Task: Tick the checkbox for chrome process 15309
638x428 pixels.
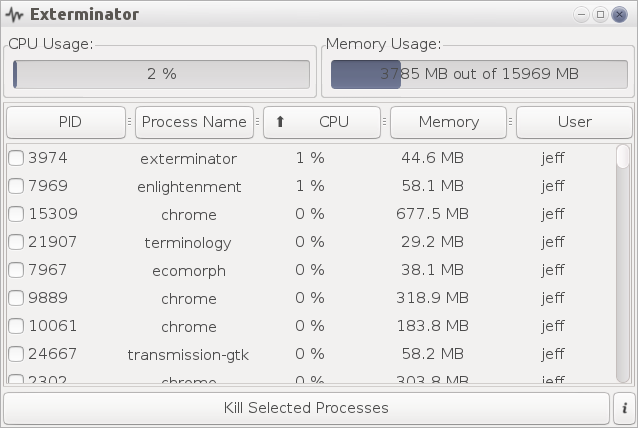Action: tap(16, 214)
